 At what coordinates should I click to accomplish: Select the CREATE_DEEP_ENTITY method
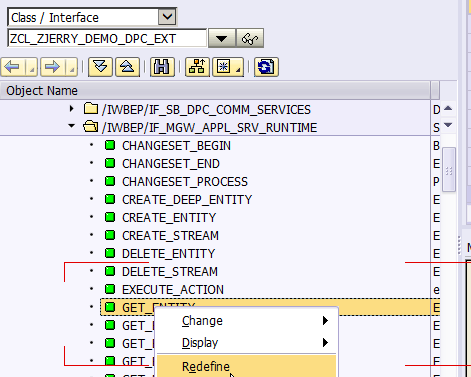[187, 200]
